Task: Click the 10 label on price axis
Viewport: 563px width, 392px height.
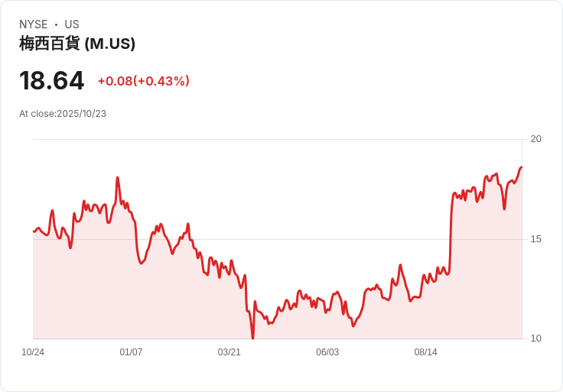Action: (x=535, y=339)
